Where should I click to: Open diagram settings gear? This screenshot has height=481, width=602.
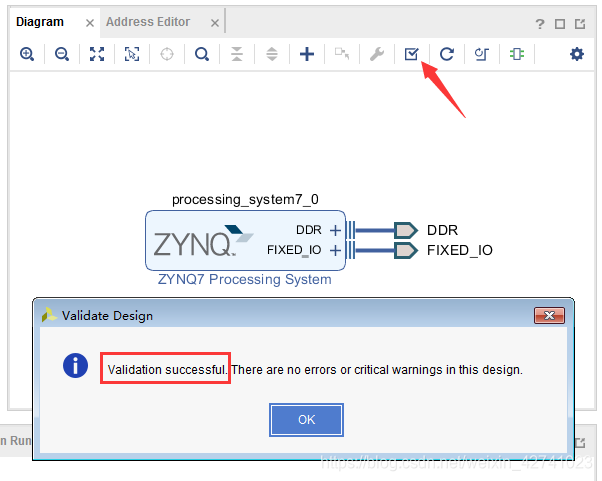577,54
